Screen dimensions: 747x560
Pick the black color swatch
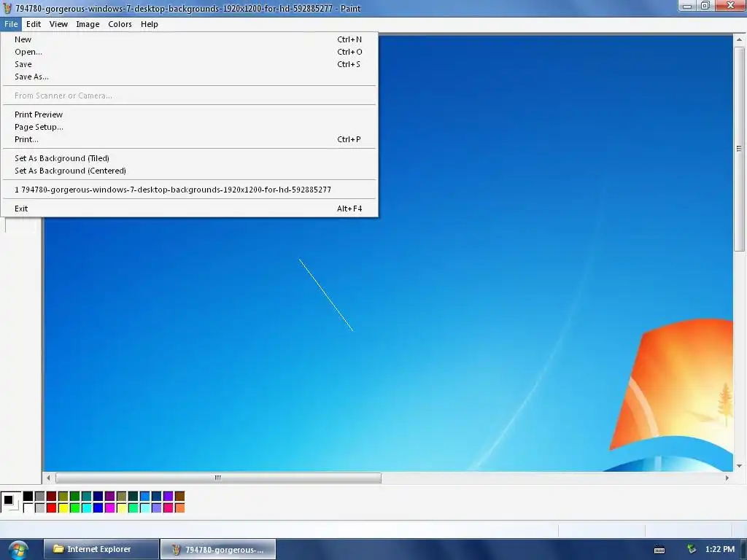pos(28,496)
